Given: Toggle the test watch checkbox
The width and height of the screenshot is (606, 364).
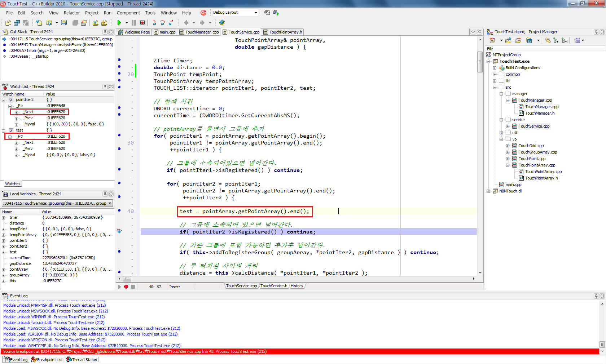Looking at the screenshot, I should [11, 130].
